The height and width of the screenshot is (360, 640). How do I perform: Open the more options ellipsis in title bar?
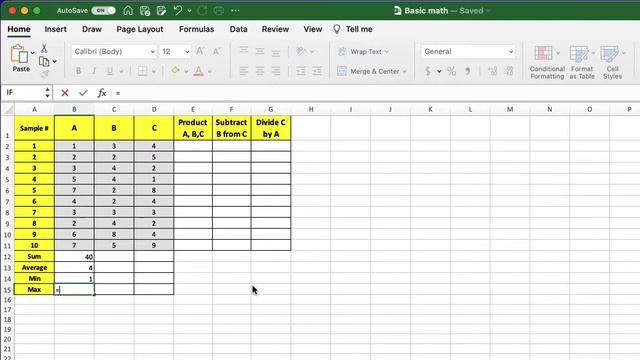pos(236,11)
